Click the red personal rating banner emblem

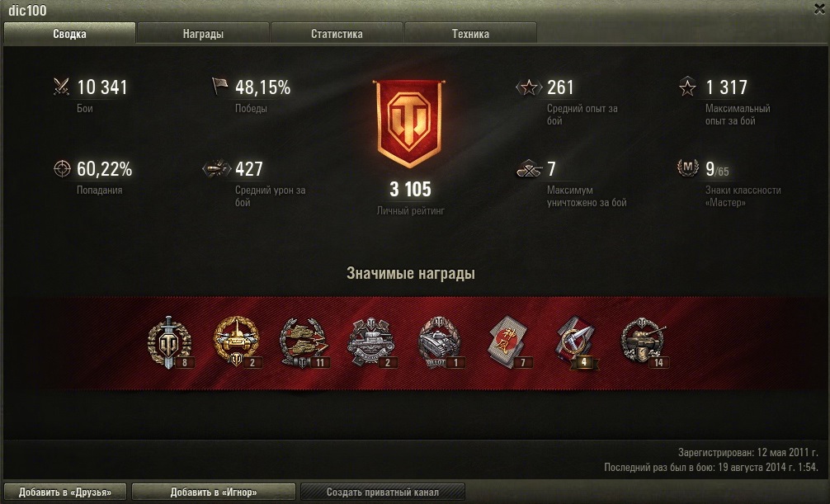tap(409, 124)
